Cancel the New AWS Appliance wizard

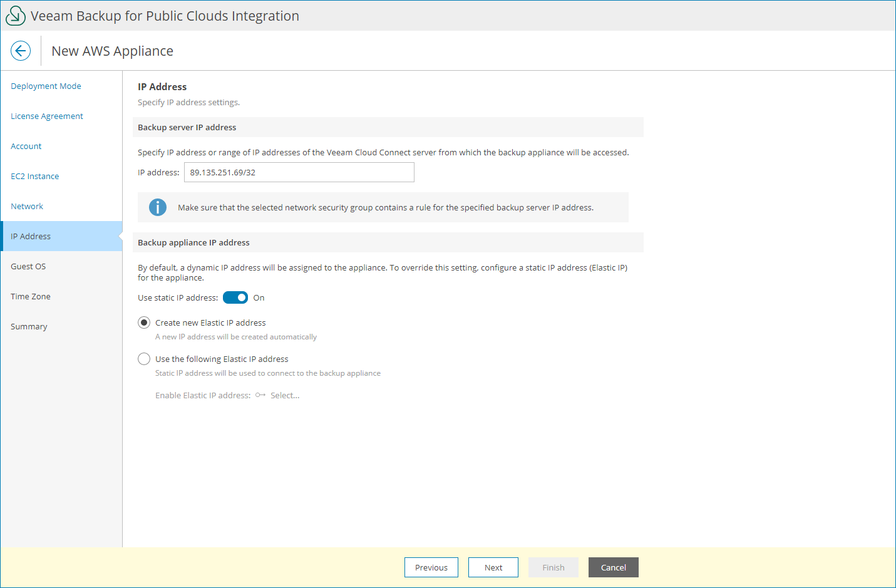click(x=613, y=567)
